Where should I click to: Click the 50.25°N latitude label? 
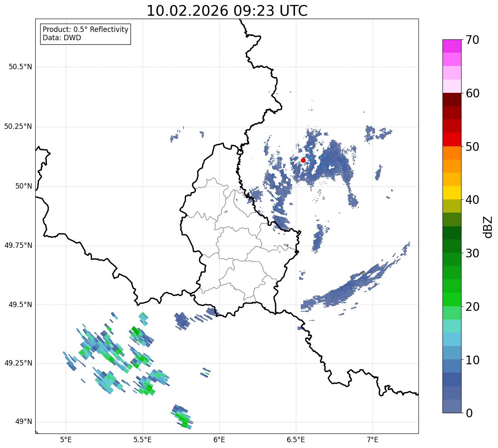click(x=18, y=126)
